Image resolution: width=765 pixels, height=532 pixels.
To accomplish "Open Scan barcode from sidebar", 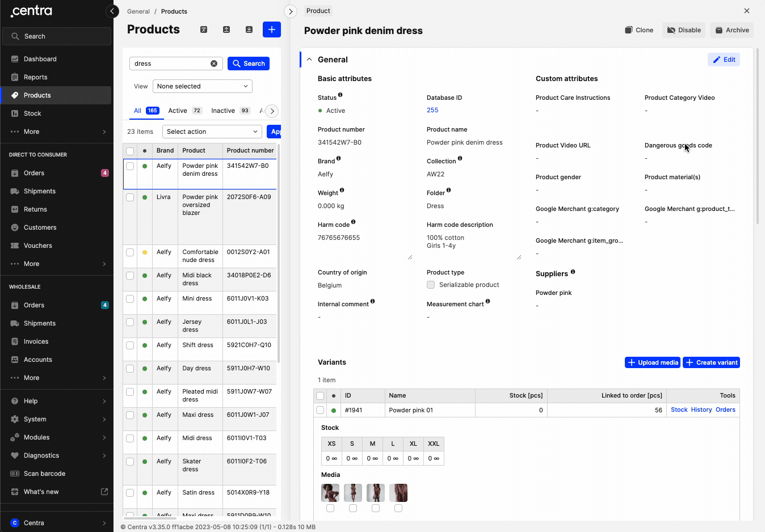I will (x=44, y=474).
